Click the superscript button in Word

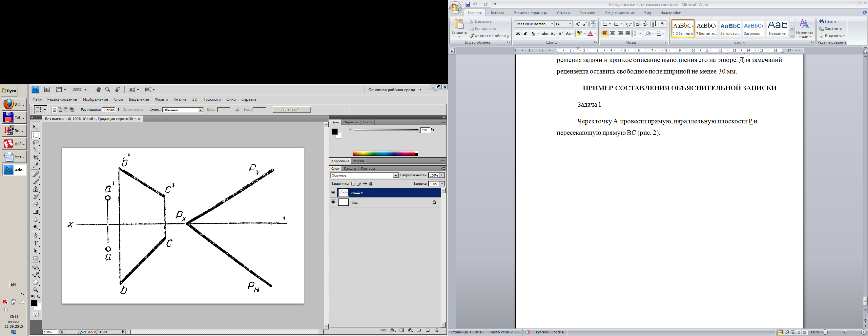560,33
